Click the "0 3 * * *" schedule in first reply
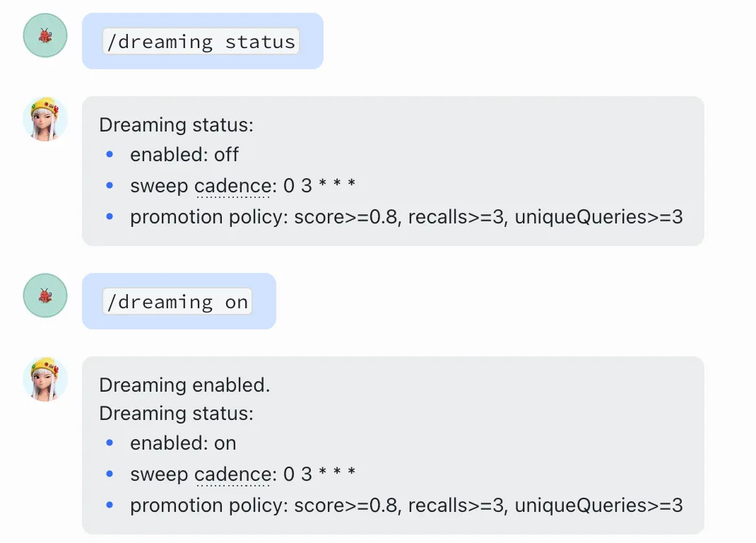 (319, 186)
